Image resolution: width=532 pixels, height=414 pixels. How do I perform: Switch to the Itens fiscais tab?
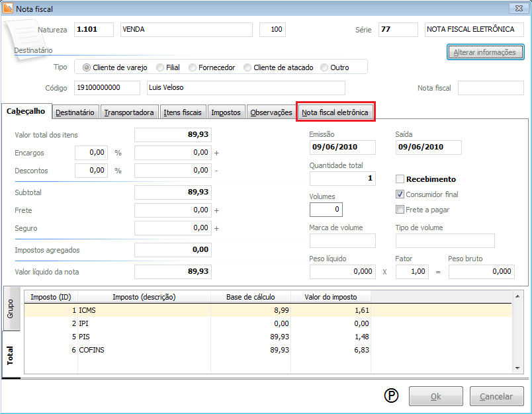point(183,112)
